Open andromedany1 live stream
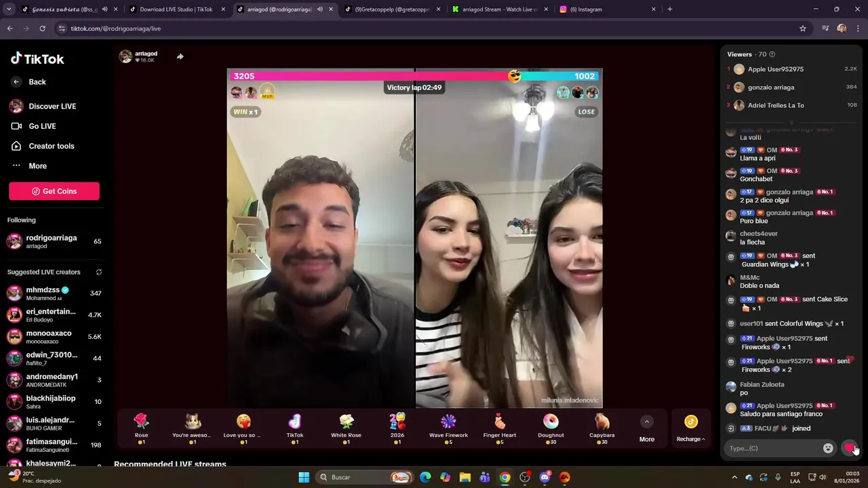Screen dimensions: 868x488 tap(54, 380)
